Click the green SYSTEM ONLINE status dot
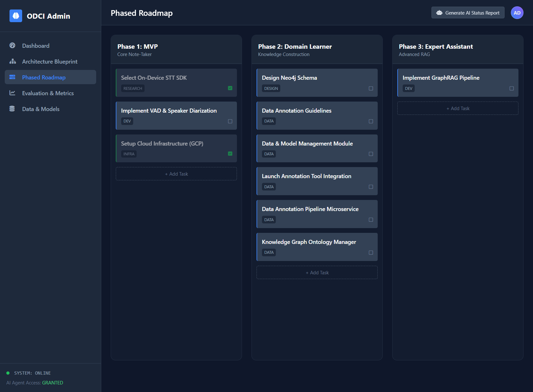The image size is (533, 392). [9, 373]
